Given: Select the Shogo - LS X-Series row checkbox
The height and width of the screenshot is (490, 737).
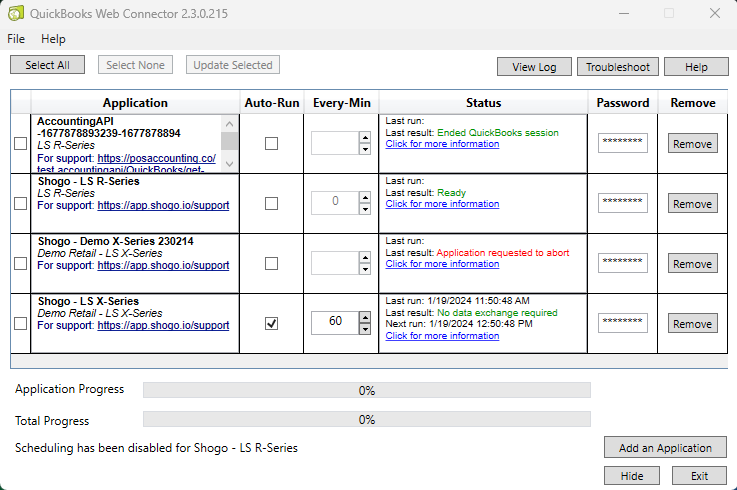Looking at the screenshot, I should point(20,324).
